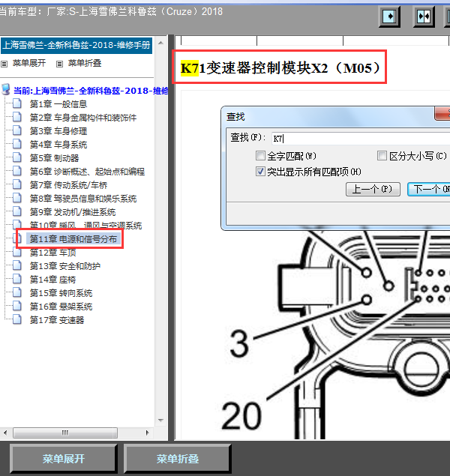The image size is (450, 476).
Task: Open 第5章 制动器 chapter
Action: (54, 158)
